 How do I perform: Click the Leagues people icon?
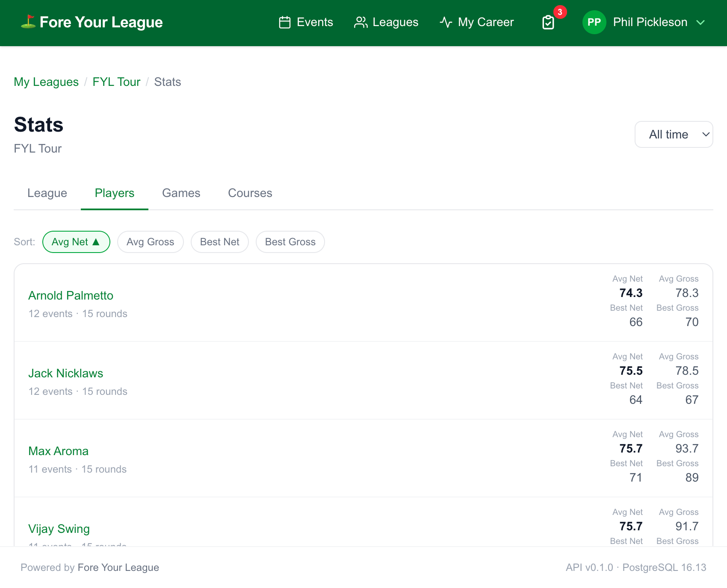tap(361, 22)
